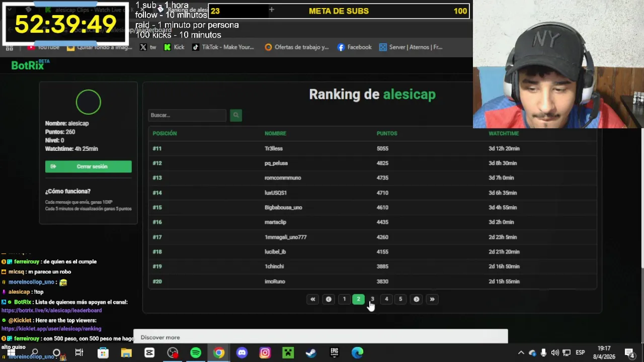Select user luxUSQS1 in ranking
644x362 pixels.
[x=276, y=193]
